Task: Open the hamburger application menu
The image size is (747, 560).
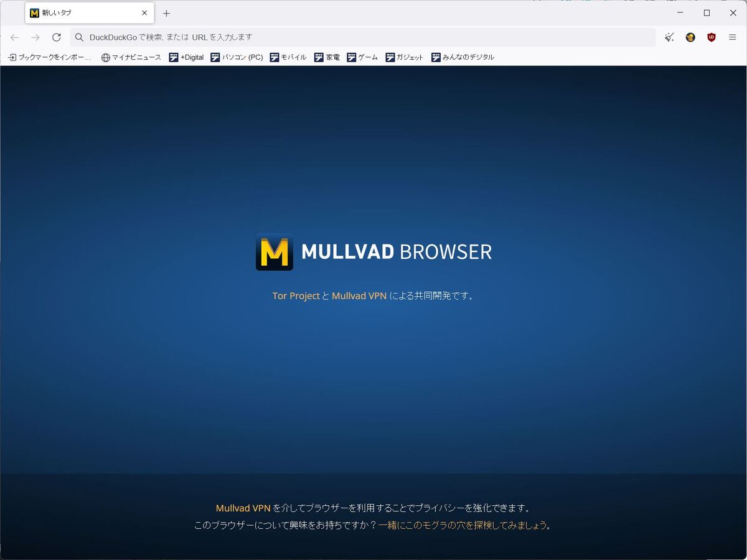Action: pyautogui.click(x=733, y=37)
